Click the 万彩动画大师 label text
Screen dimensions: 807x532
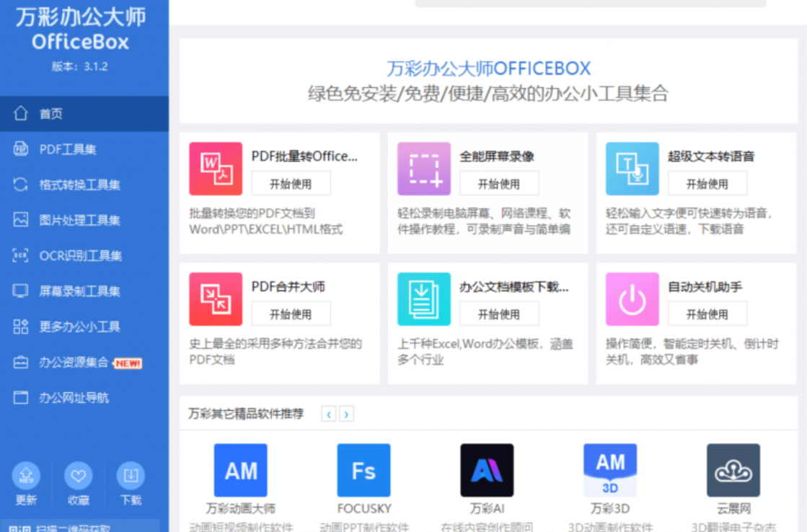tap(240, 508)
